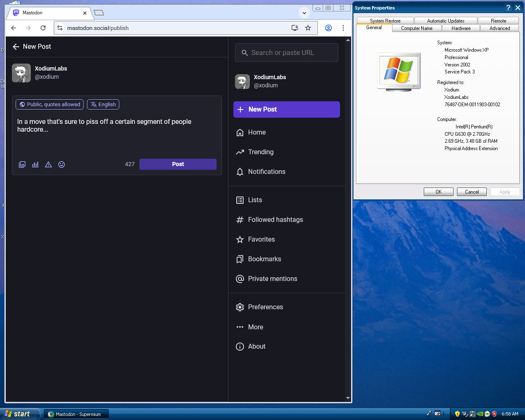Open the emoji picker
Viewport: 525px width, 420px height.
pyautogui.click(x=62, y=164)
